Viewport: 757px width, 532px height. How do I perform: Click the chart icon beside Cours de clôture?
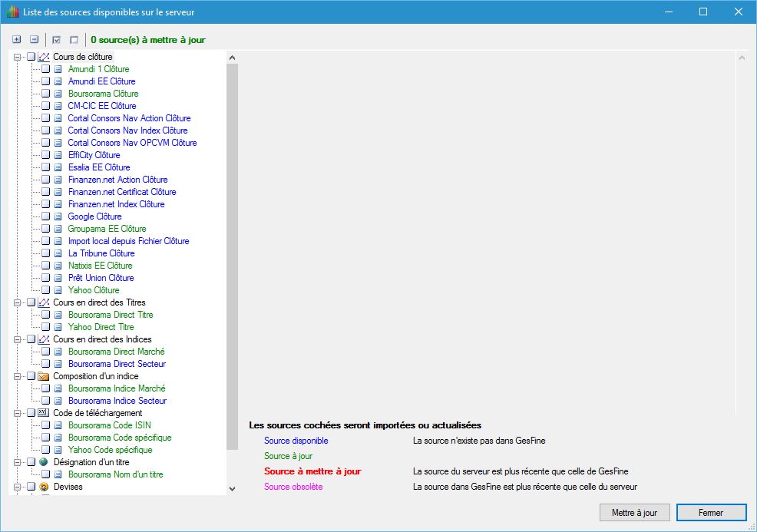pyautogui.click(x=44, y=57)
